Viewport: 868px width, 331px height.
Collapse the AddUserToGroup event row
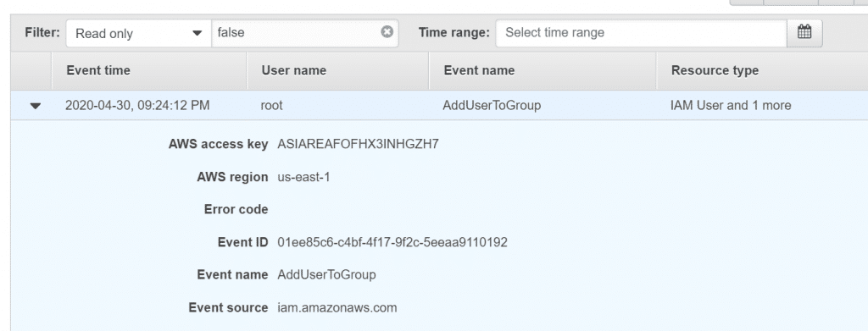[x=36, y=106]
